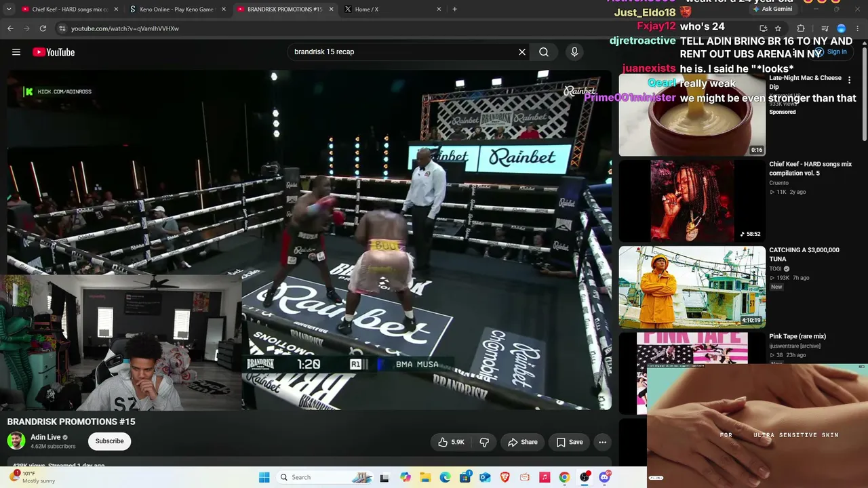Viewport: 868px width, 488px height.
Task: Open Microsoft Store from taskbar
Action: [x=465, y=477]
